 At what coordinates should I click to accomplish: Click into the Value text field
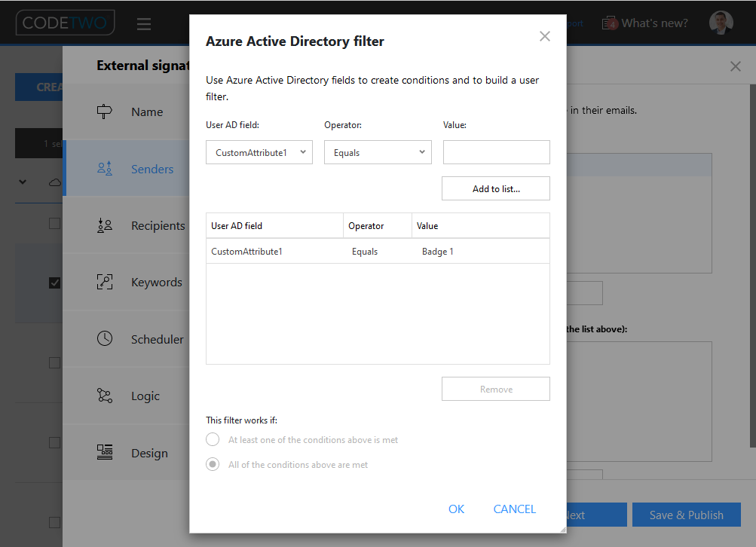[496, 152]
